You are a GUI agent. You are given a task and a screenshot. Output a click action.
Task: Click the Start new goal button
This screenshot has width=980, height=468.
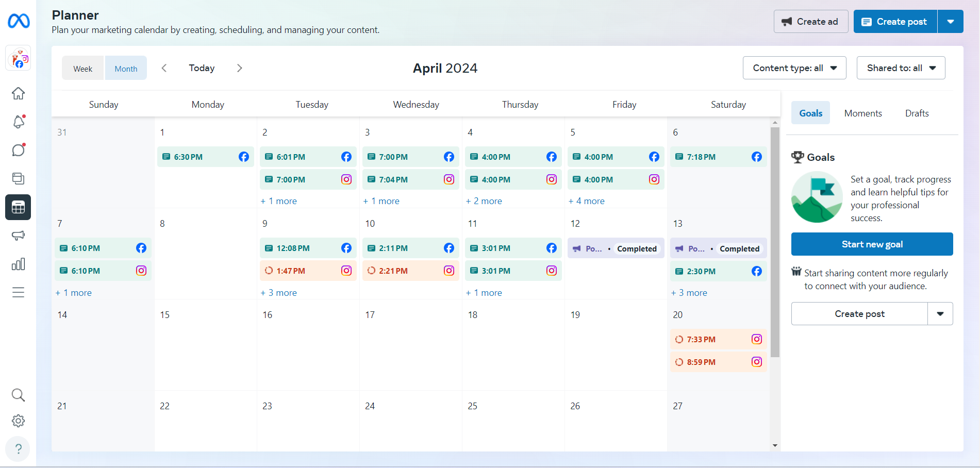coord(872,244)
